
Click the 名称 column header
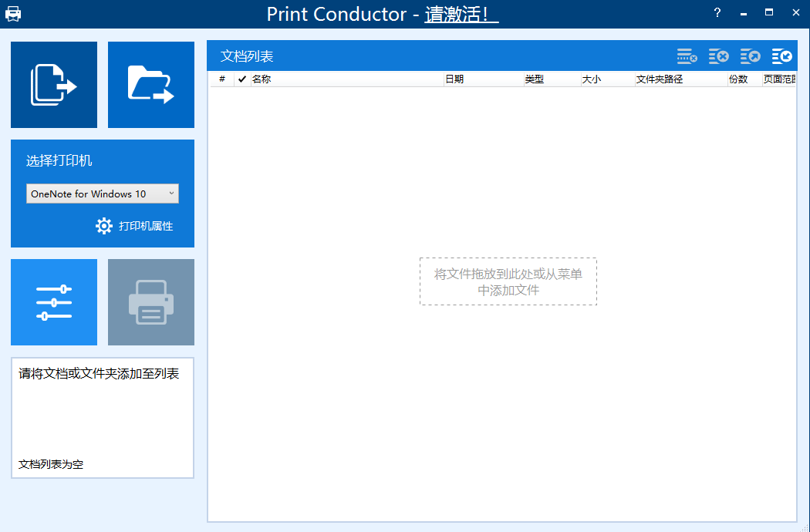point(261,79)
